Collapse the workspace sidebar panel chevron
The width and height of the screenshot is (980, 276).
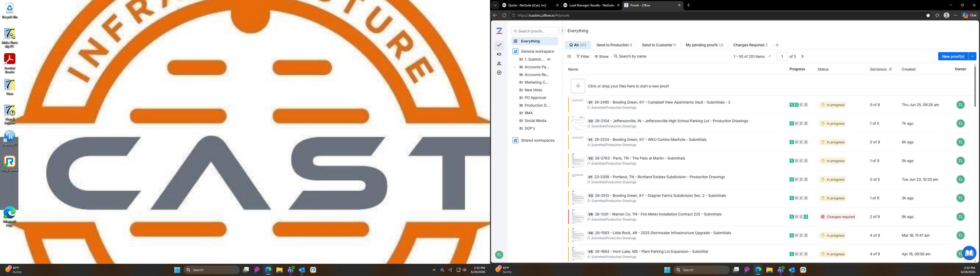[x=562, y=31]
